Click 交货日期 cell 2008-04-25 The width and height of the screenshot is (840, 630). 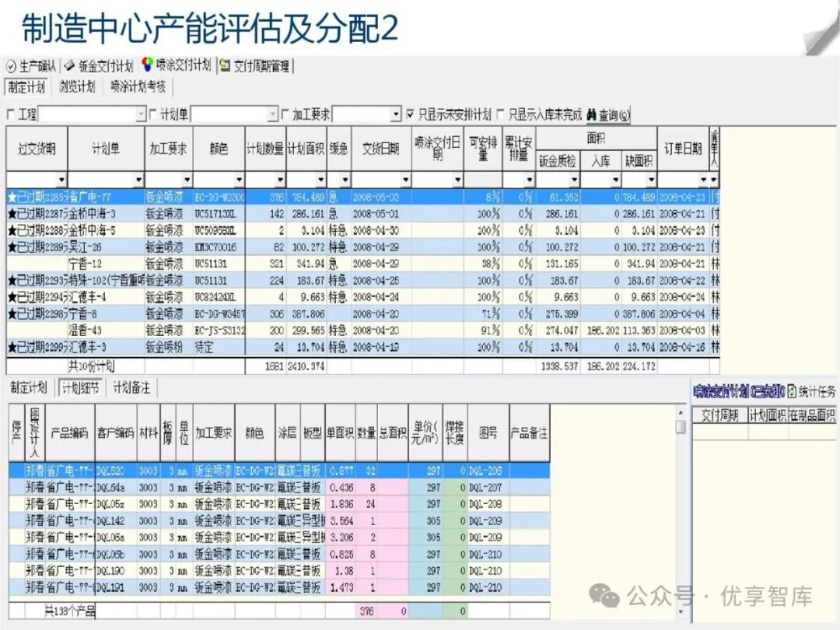381,280
